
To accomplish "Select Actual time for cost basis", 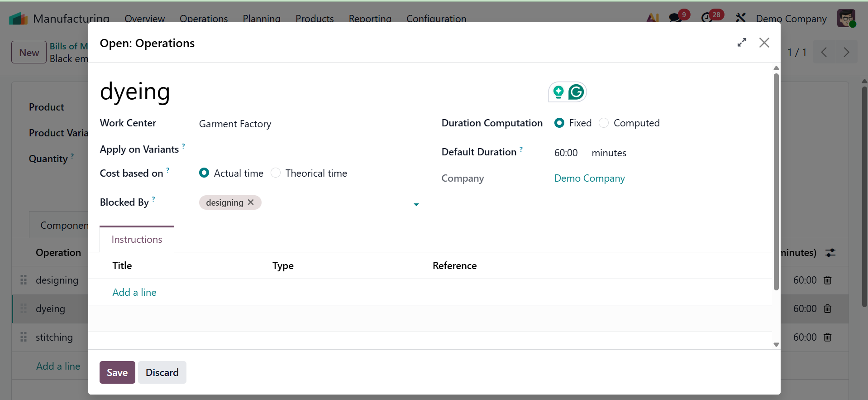I will click(x=204, y=173).
